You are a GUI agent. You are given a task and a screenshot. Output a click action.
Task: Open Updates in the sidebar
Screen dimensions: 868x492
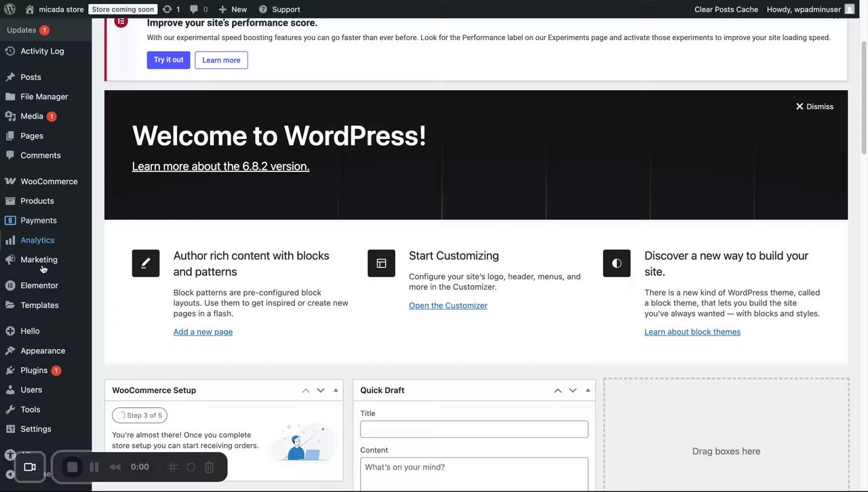pos(28,30)
